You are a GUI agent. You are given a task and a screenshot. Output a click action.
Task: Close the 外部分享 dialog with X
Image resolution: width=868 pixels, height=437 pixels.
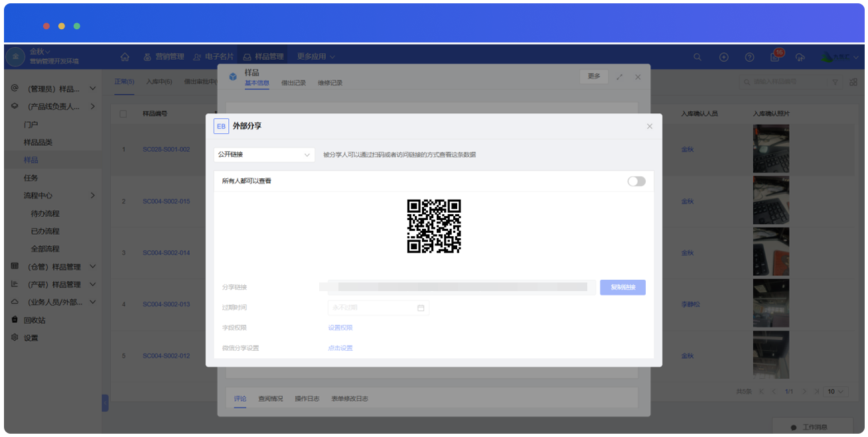click(649, 126)
